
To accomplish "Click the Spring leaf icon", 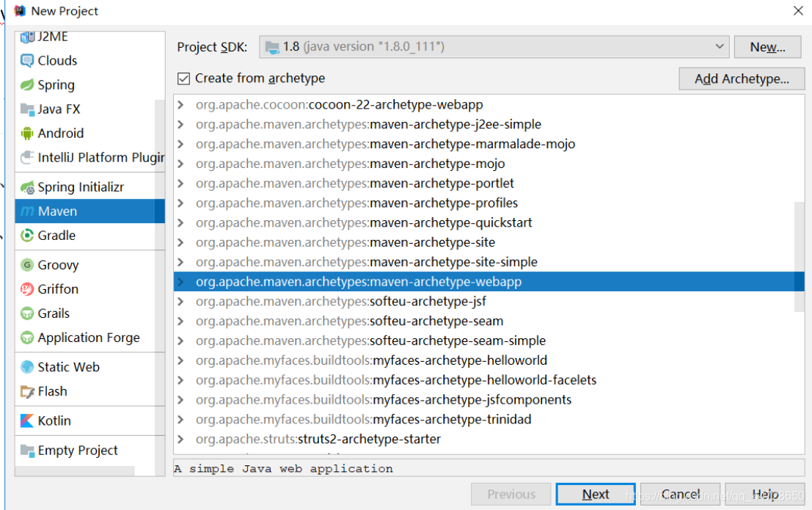I will pyautogui.click(x=27, y=84).
